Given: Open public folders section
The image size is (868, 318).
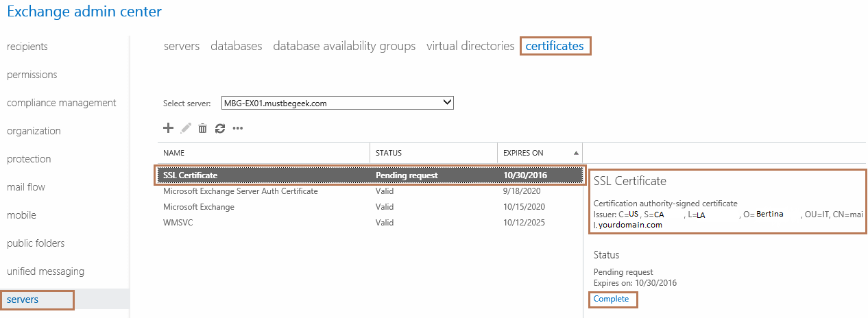Looking at the screenshot, I should pos(36,243).
